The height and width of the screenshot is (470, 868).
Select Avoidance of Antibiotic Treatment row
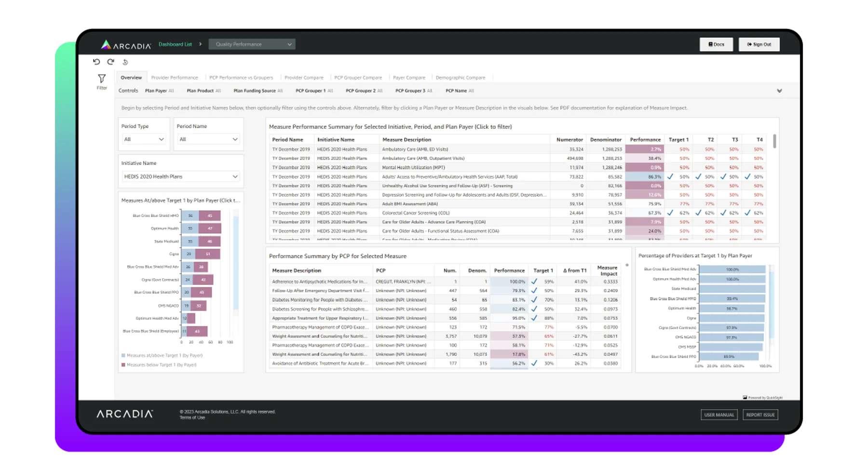pos(445,363)
